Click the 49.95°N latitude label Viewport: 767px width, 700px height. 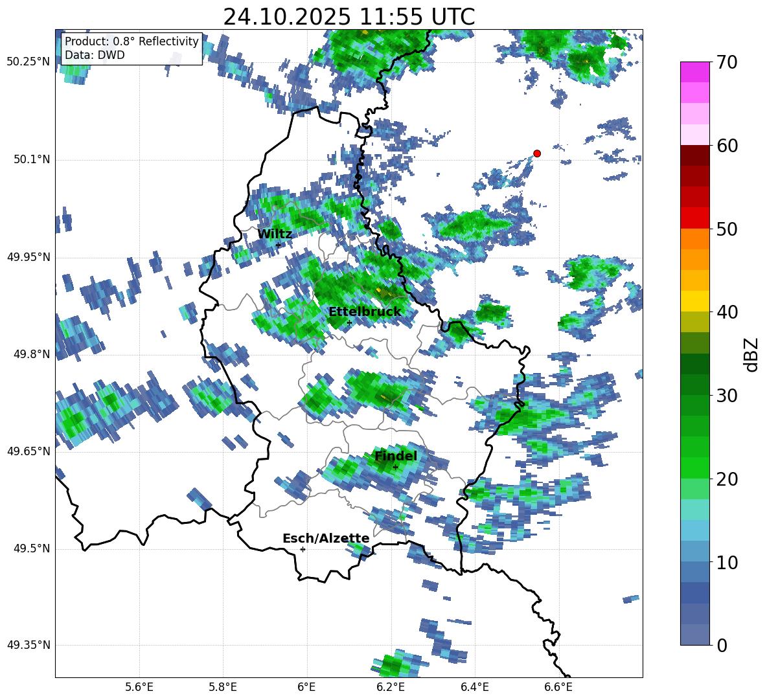pyautogui.click(x=29, y=257)
